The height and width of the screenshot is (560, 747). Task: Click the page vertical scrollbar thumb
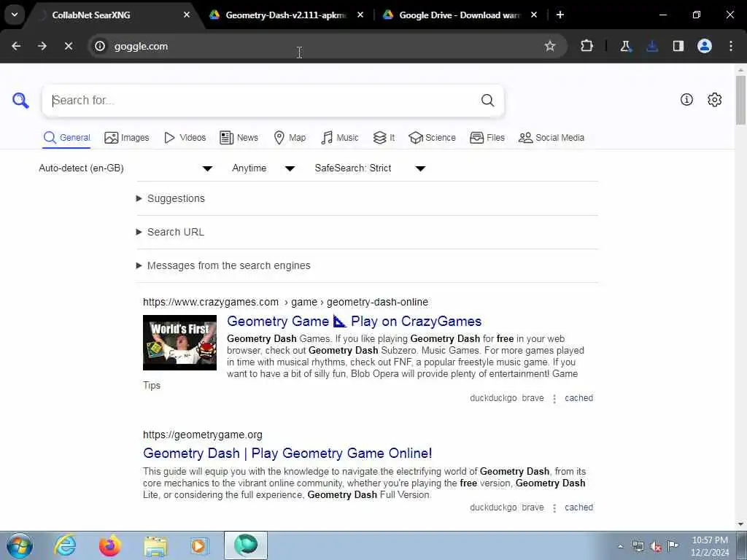[740, 100]
